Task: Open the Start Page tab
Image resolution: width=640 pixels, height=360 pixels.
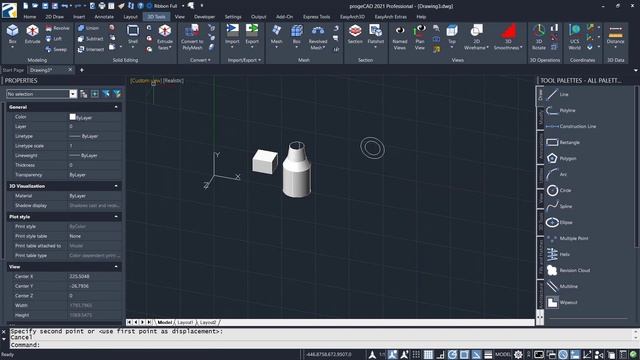Action: click(x=13, y=70)
